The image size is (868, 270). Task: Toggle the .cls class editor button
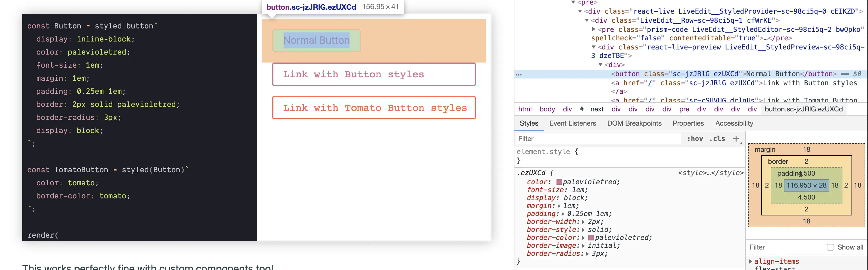(x=717, y=138)
